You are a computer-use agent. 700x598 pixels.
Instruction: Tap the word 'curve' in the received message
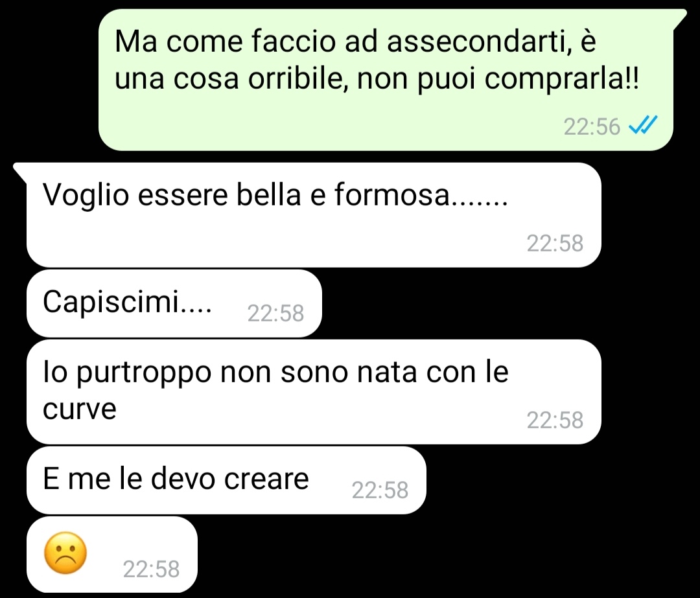click(80, 410)
